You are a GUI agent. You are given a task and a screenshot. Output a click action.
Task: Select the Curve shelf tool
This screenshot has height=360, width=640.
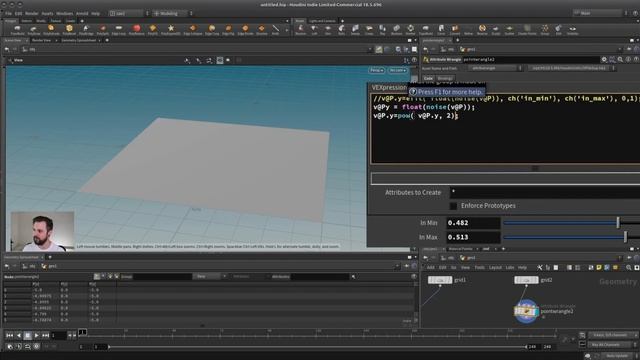pos(441,30)
